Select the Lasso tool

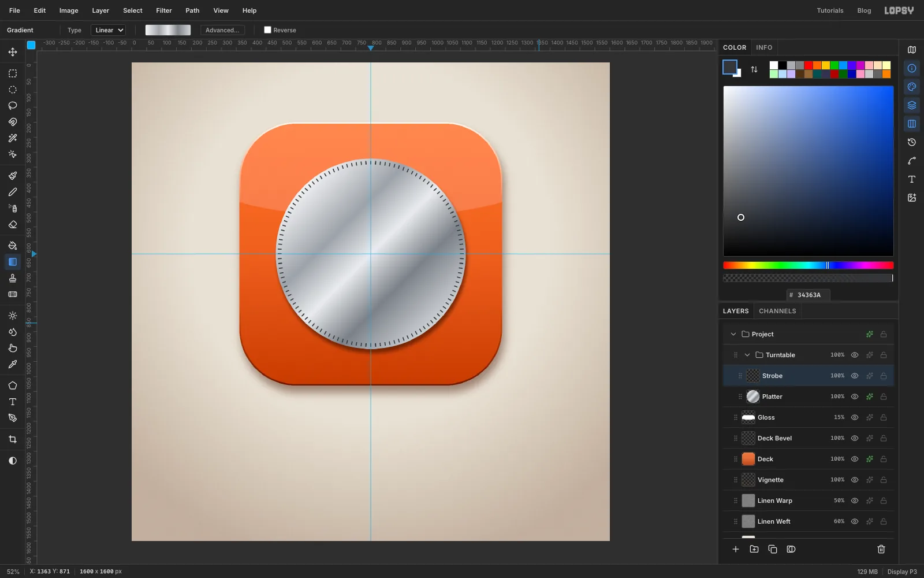[13, 106]
